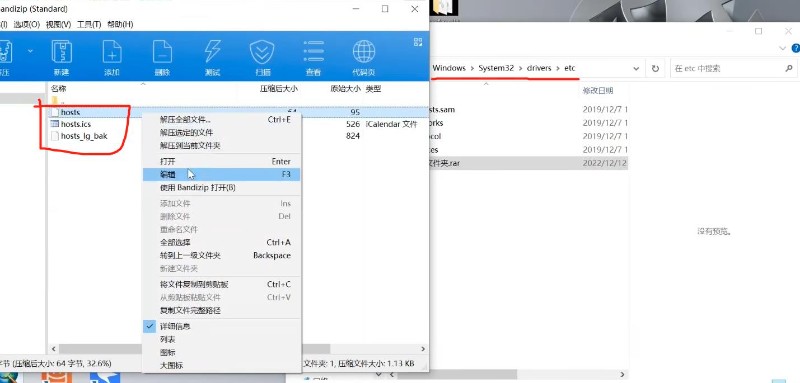Click Windows in Explorer breadcrumb path
The width and height of the screenshot is (800, 383).
[449, 68]
